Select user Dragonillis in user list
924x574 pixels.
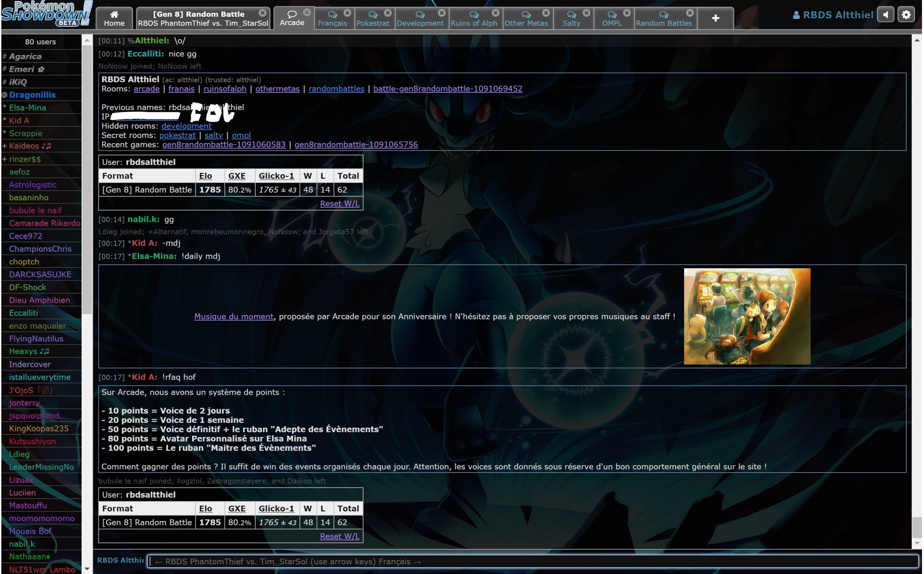pos(41,95)
